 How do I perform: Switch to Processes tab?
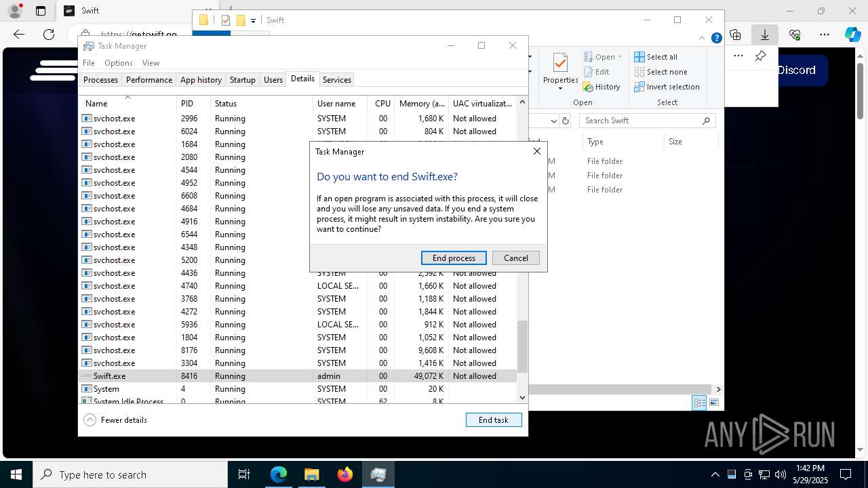click(100, 79)
